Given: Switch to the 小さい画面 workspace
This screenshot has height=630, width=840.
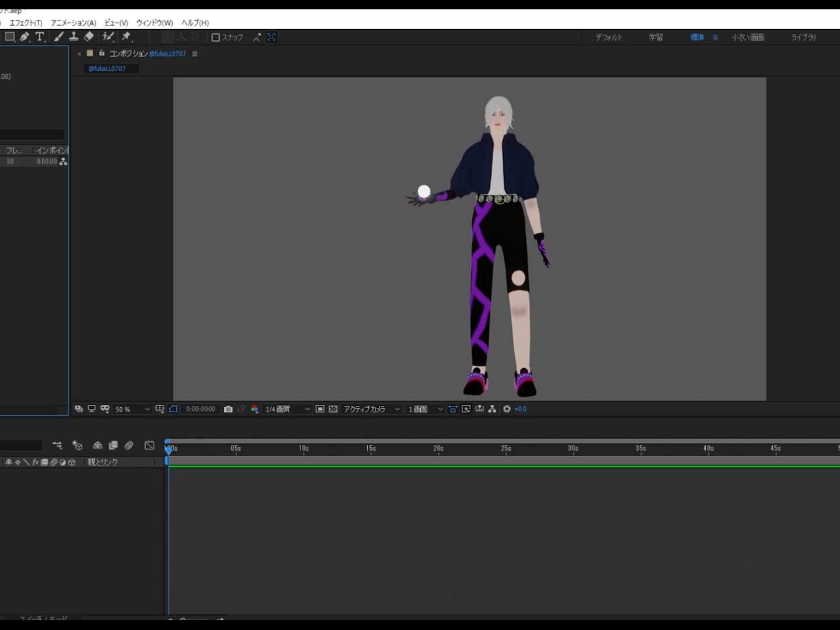Looking at the screenshot, I should point(748,37).
